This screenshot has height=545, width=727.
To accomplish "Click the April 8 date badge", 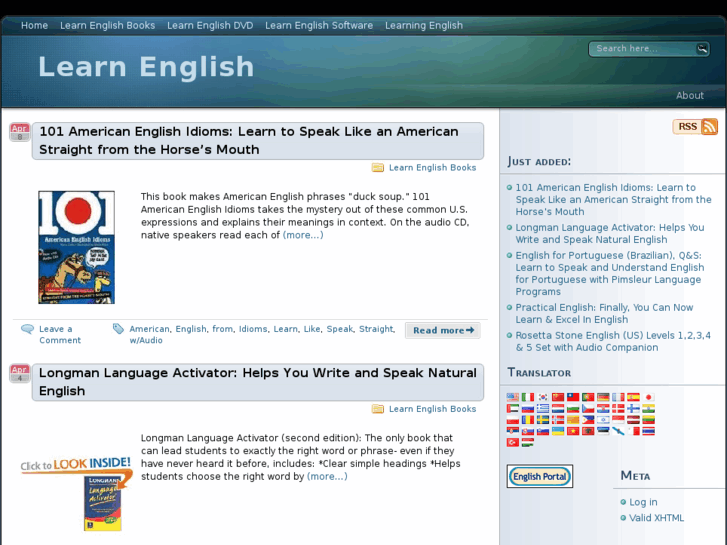I will tap(19, 132).
